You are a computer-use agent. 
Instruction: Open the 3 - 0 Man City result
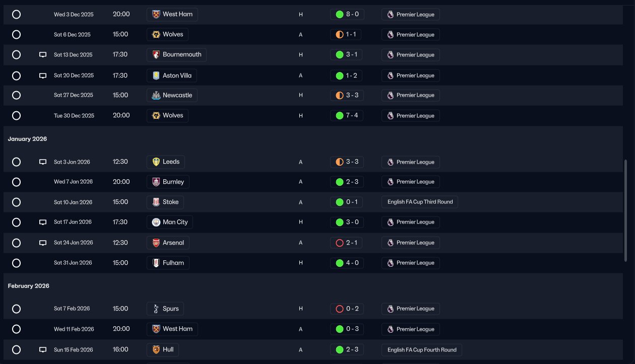click(x=352, y=222)
